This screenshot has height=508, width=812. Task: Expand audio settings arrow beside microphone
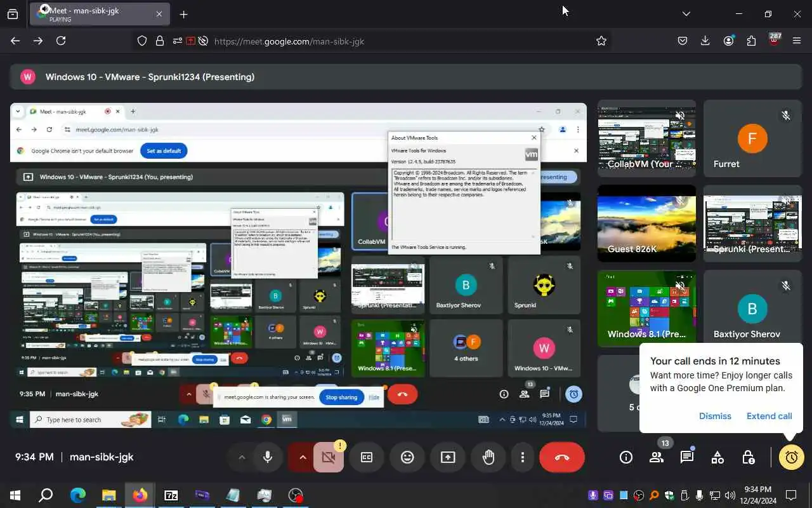point(242,457)
